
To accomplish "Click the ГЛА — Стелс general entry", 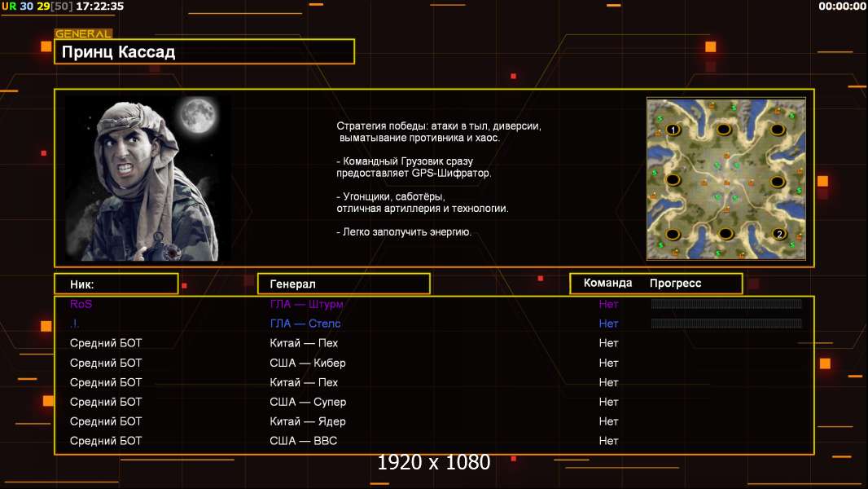I will click(305, 324).
